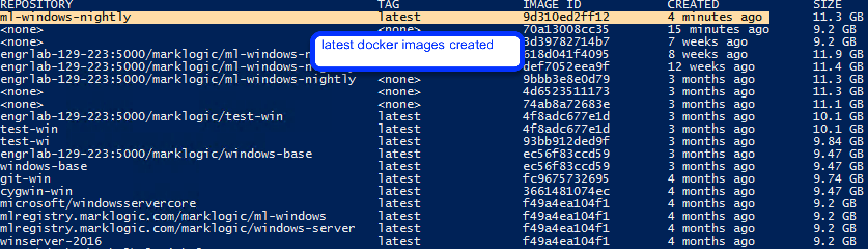Select the winserver-2016 repository name
The height and width of the screenshot is (249, 868).
pos(51,241)
